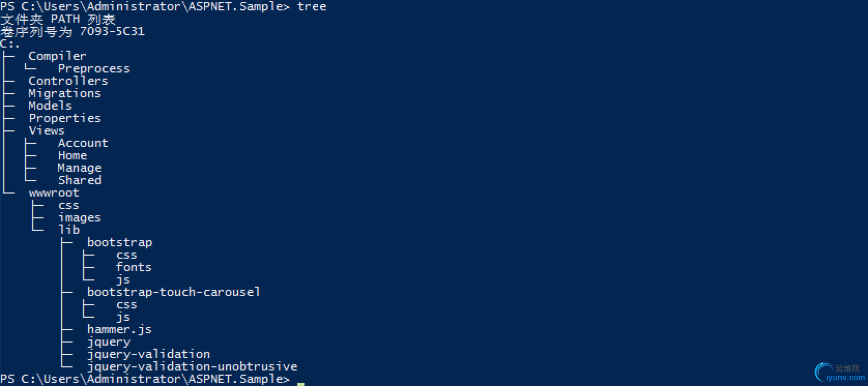Click the Migrations folder name

(x=65, y=93)
